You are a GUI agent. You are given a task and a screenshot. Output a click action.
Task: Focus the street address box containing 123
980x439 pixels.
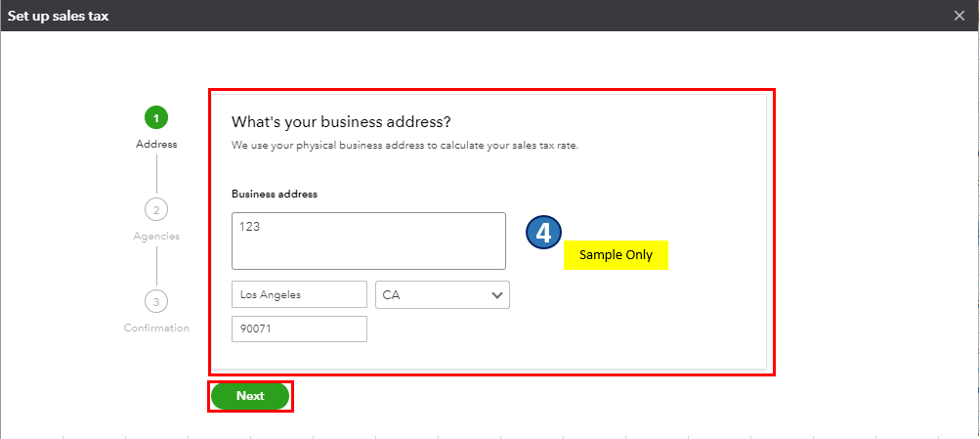point(368,241)
